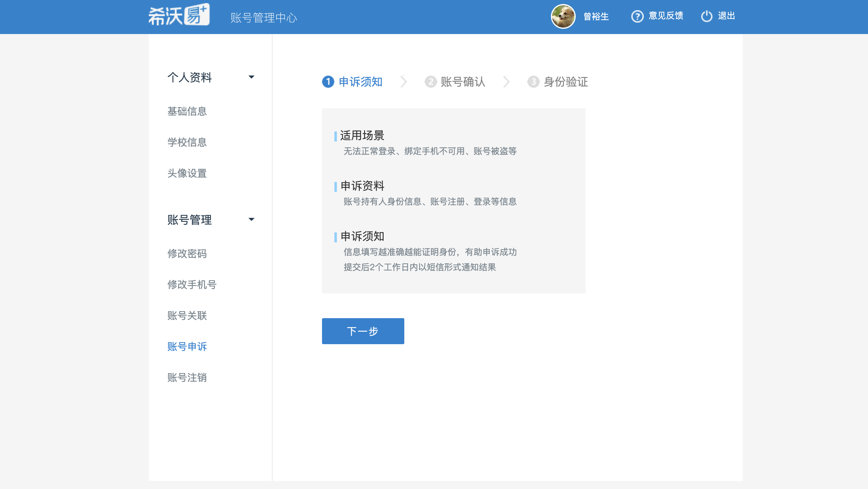Click the 账号确认 step label
868x489 pixels.
pyautogui.click(x=463, y=82)
